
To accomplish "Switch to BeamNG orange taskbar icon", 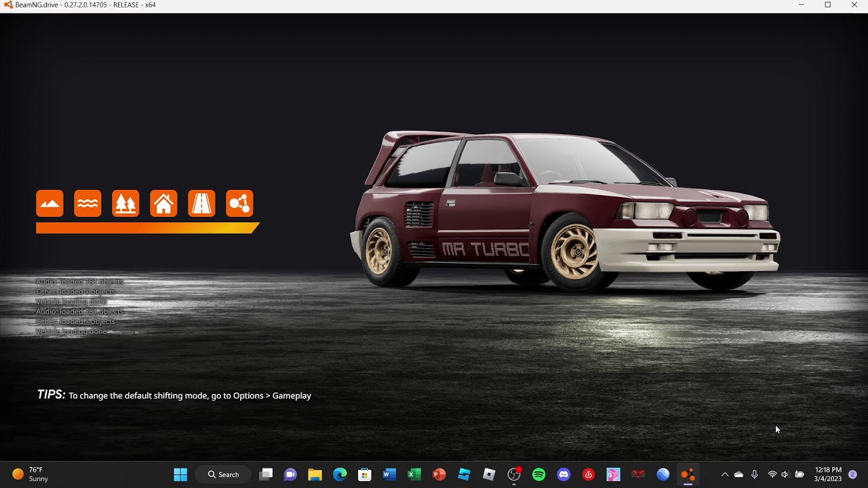I will [x=688, y=474].
